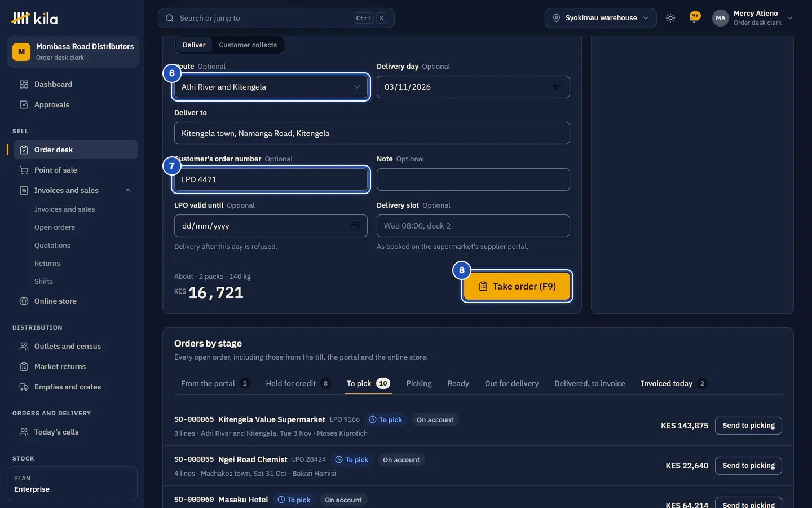Viewport: 812px width, 508px height.
Task: Open the Out for delivery tab
Action: tap(511, 383)
